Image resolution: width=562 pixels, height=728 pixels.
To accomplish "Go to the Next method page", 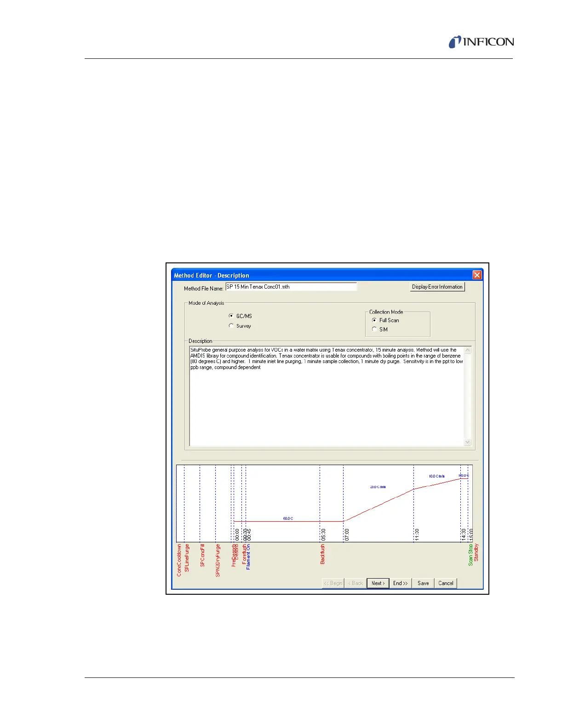I will point(378,583).
